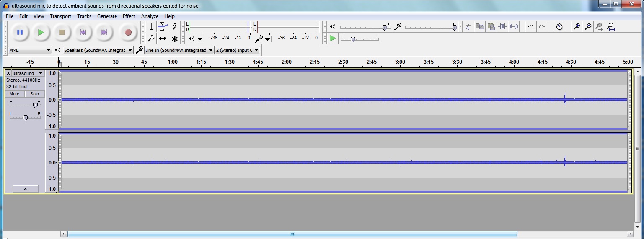Screen dimensions: 644x239
Task: Click the track gain slider knob
Action: click(x=35, y=105)
